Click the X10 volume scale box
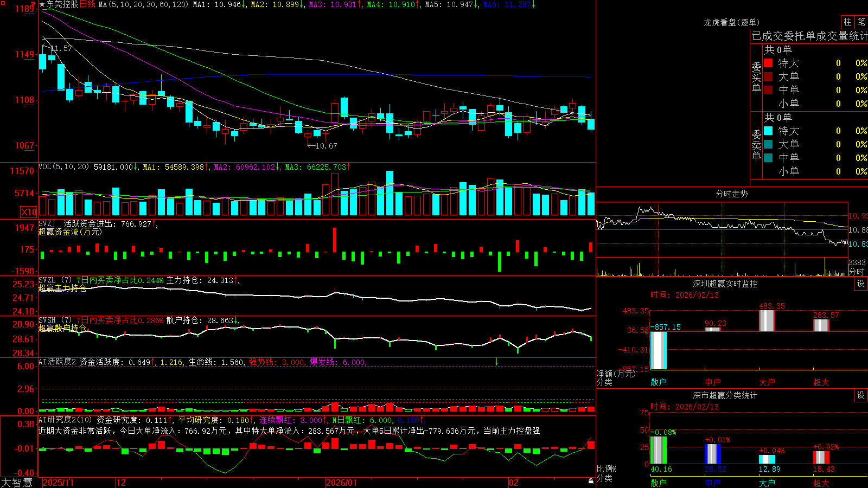Image resolution: width=868 pixels, height=488 pixels. pos(29,212)
